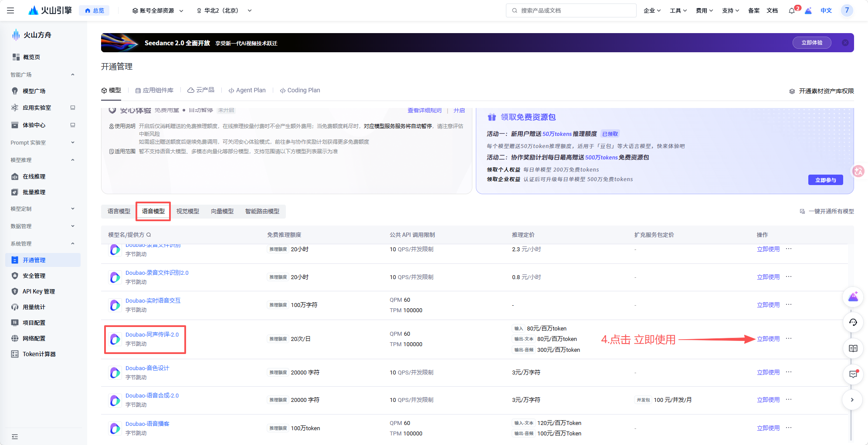Click the user avatar number 7
Screen dimensions: 868x445
(847, 10)
